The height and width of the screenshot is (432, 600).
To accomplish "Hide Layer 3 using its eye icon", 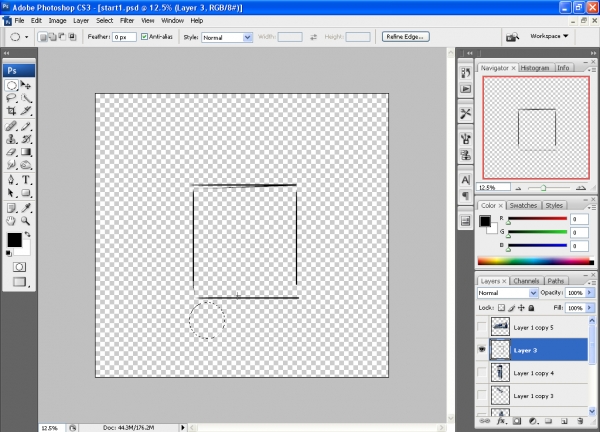I will click(482, 349).
